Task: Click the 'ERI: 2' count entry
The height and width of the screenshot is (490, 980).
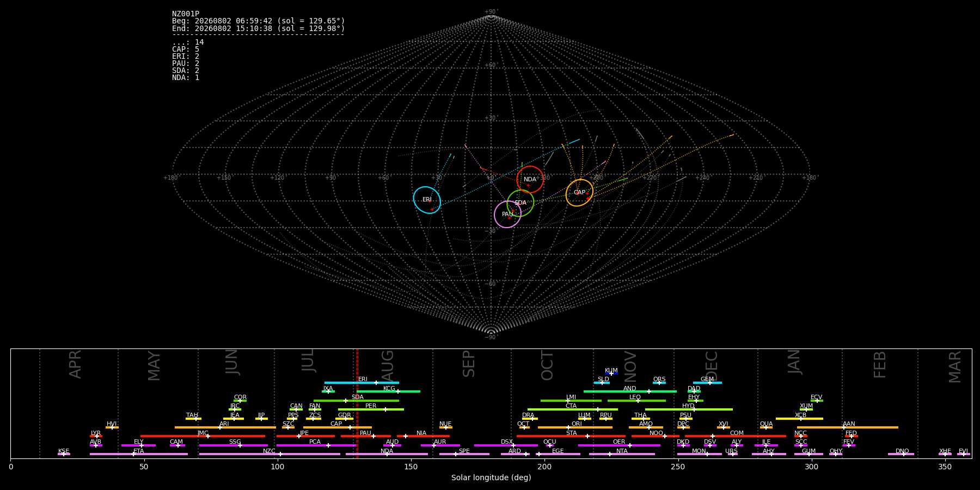Action: 186,57
